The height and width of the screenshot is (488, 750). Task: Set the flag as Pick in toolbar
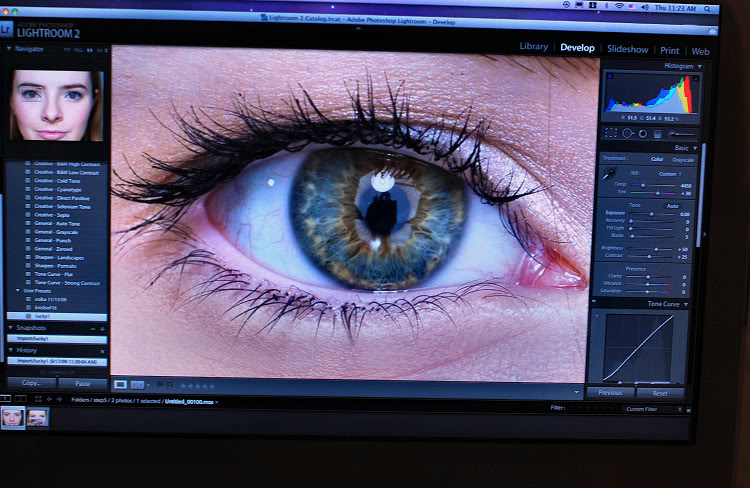click(x=160, y=385)
